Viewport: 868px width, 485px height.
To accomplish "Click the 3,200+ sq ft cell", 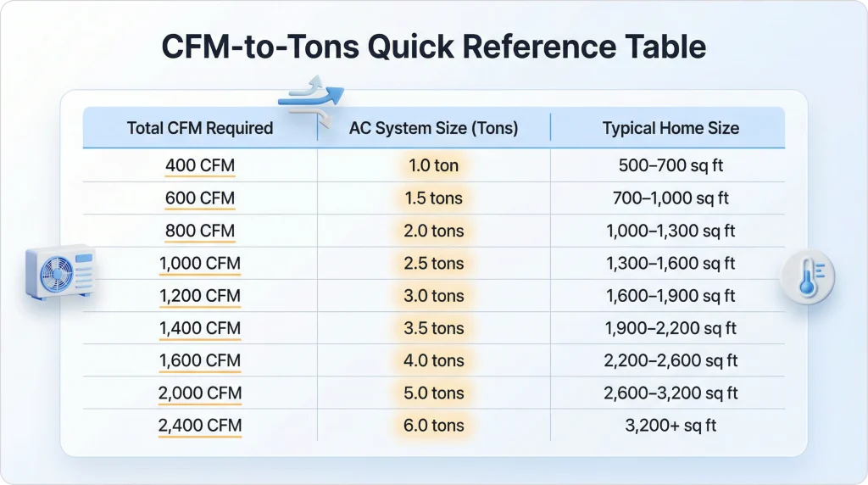I will (670, 426).
